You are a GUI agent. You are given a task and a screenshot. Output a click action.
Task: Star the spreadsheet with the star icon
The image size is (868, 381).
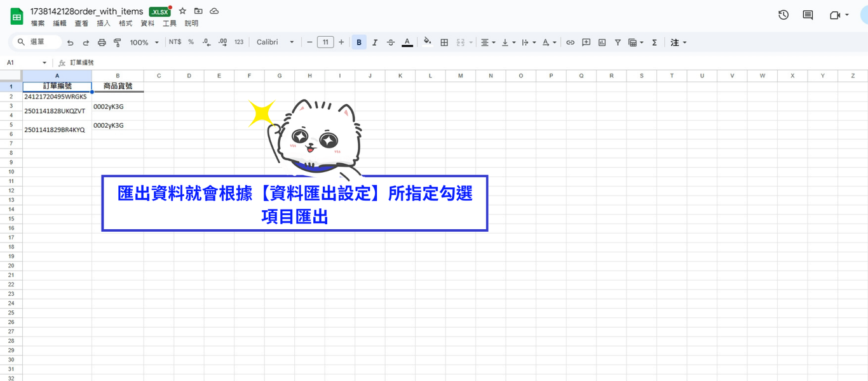[183, 11]
